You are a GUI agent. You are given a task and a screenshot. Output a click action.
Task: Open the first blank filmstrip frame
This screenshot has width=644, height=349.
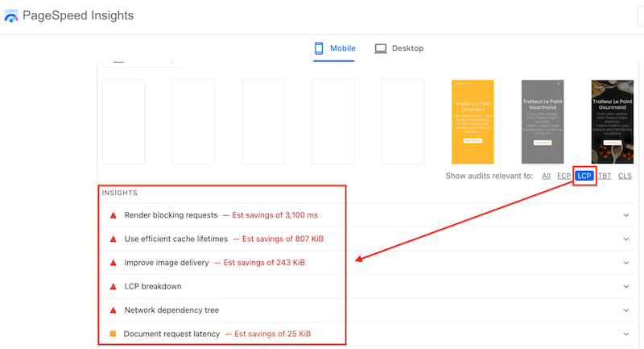click(123, 122)
